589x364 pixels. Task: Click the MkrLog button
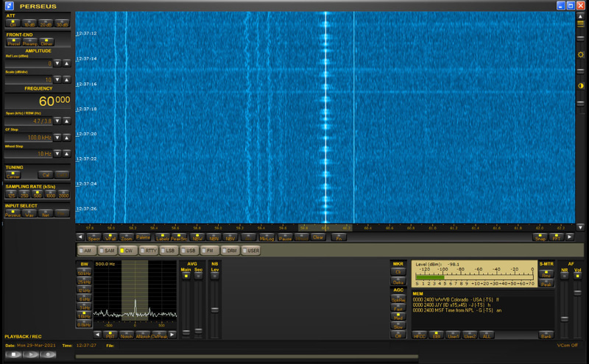(267, 238)
